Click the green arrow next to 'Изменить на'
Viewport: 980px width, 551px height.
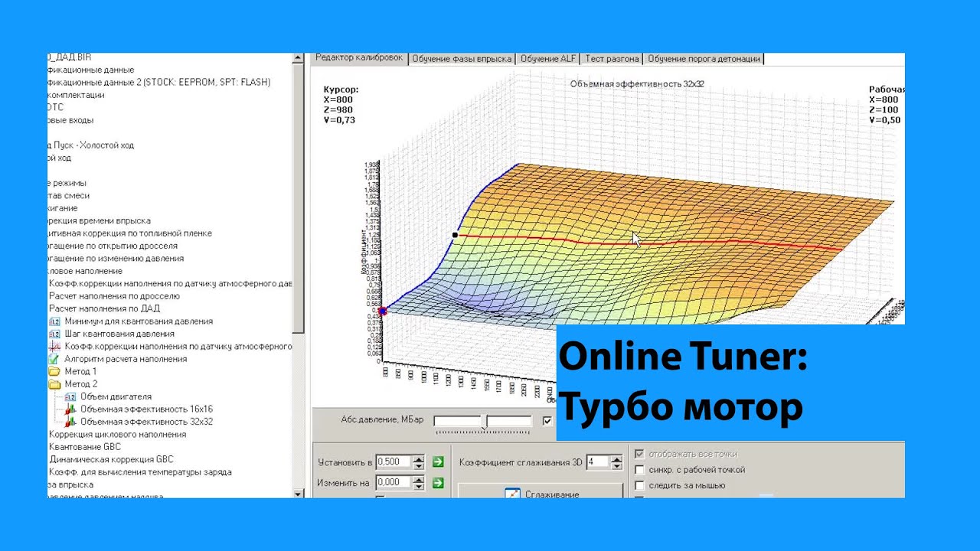tap(438, 483)
